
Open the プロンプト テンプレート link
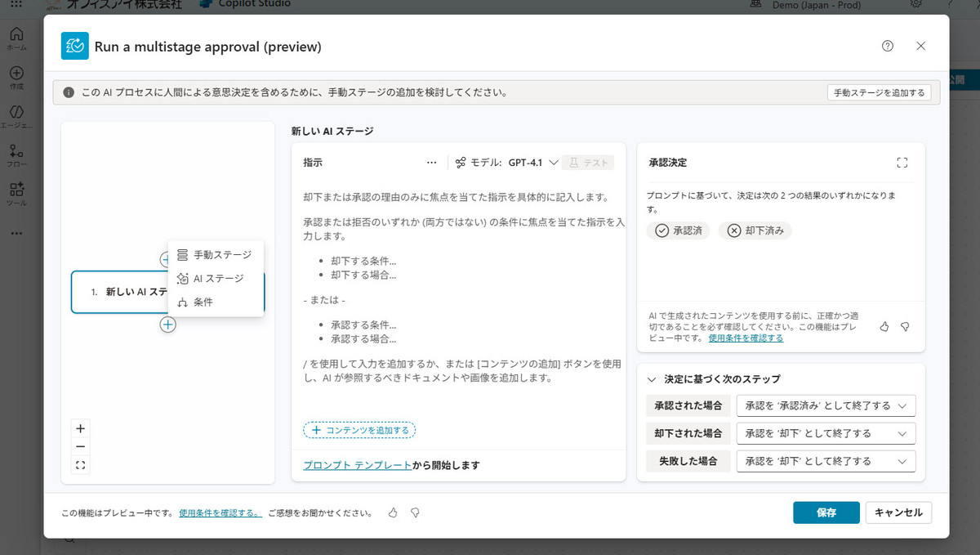(x=357, y=465)
